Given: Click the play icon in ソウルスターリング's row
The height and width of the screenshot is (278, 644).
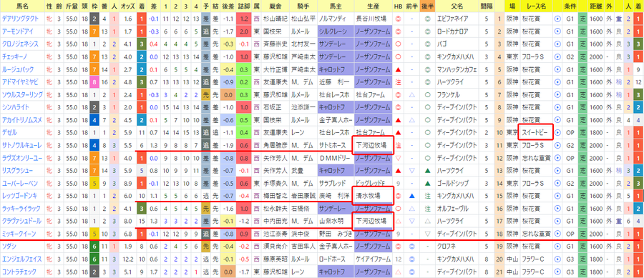Looking at the screenshot, I should [557, 95].
